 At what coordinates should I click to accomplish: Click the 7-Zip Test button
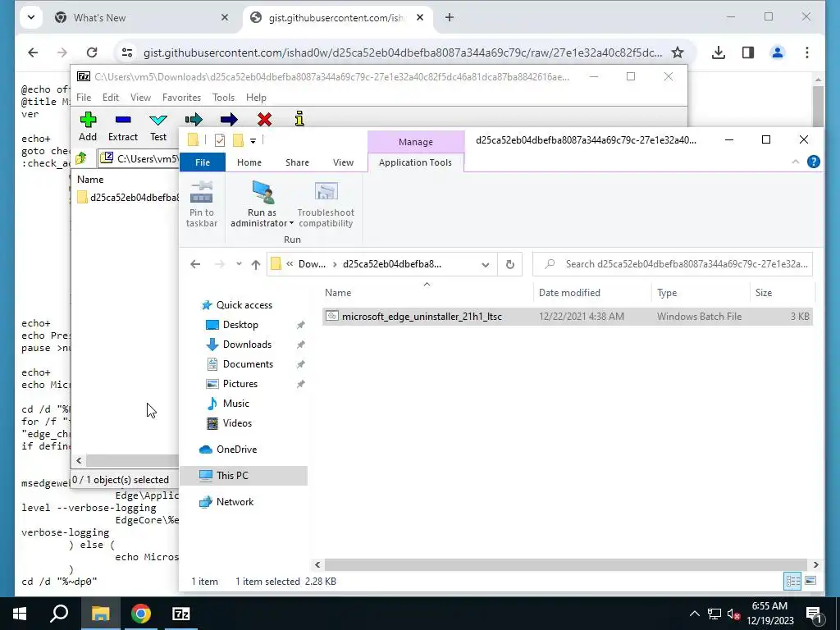[158, 127]
